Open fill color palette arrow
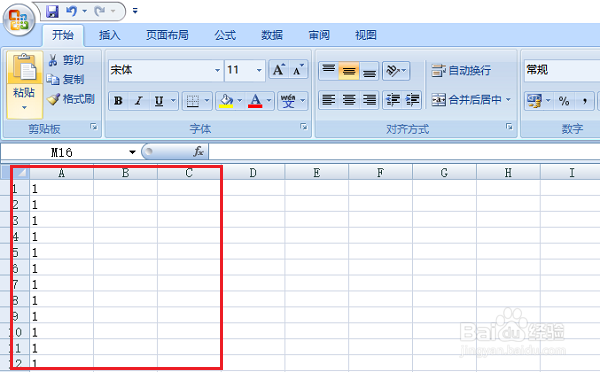The height and width of the screenshot is (372, 600). 240,101
